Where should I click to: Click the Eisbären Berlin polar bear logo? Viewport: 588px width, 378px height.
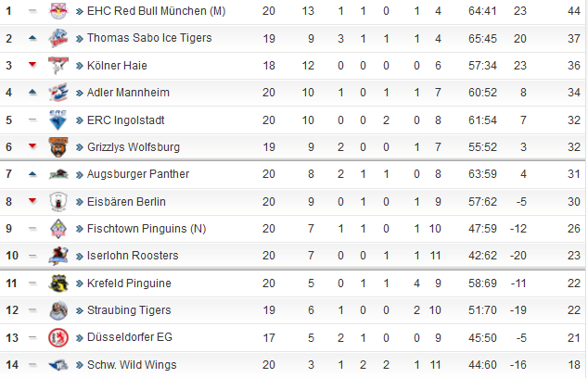(58, 202)
